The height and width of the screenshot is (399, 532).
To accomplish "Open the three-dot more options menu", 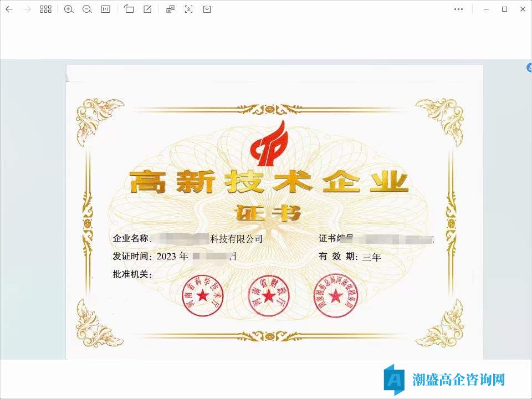I will click(x=458, y=9).
